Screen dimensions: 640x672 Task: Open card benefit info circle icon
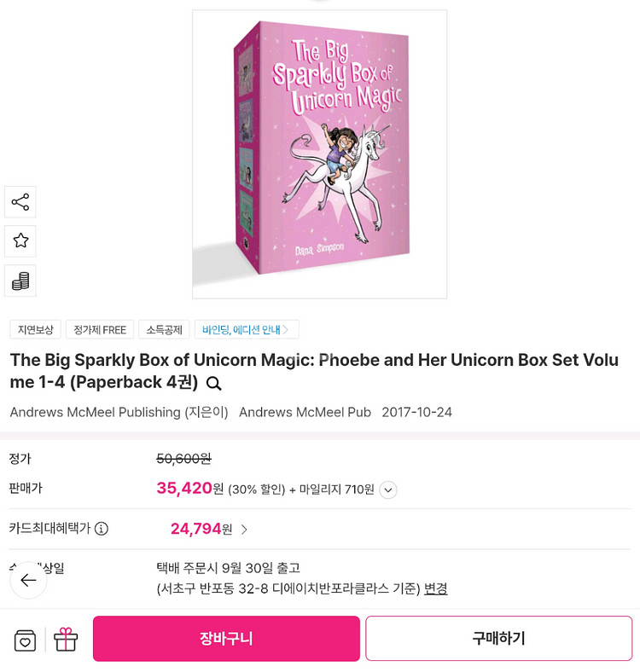102,529
